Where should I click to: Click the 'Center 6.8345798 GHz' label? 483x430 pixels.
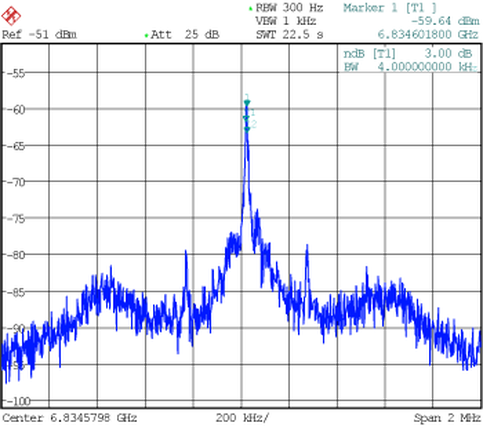pos(69,418)
